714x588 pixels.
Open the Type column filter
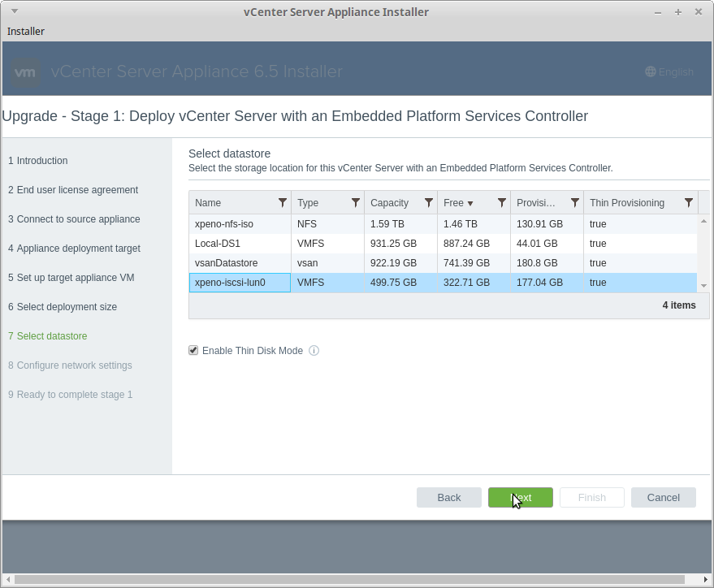tap(356, 203)
